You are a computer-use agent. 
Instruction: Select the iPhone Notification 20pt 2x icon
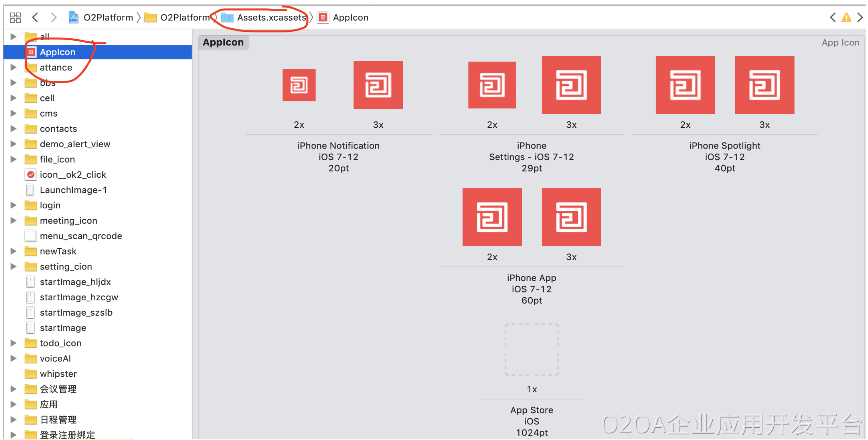coord(299,85)
